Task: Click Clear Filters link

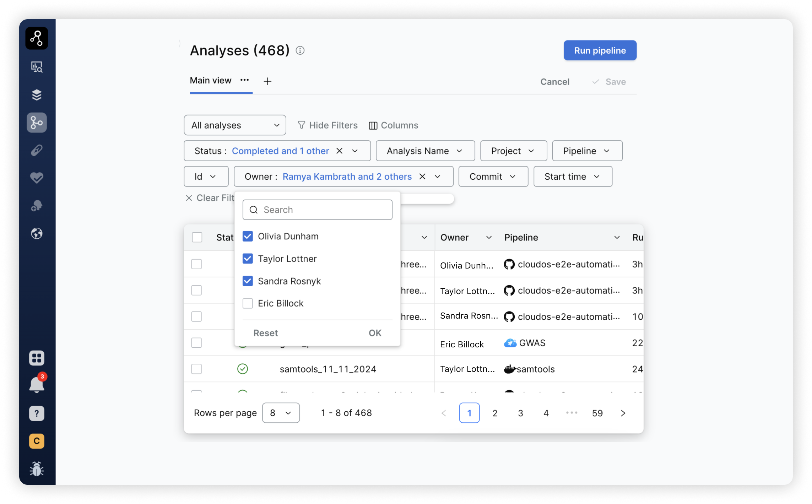Action: [210, 198]
